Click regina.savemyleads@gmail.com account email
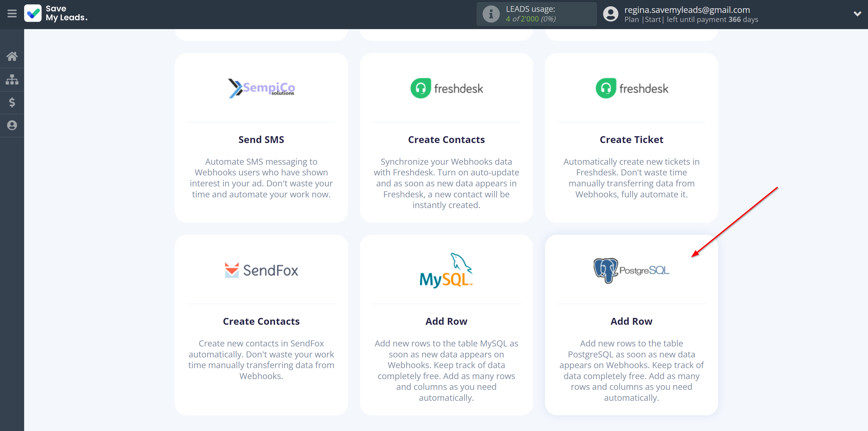This screenshot has height=431, width=868. (687, 10)
